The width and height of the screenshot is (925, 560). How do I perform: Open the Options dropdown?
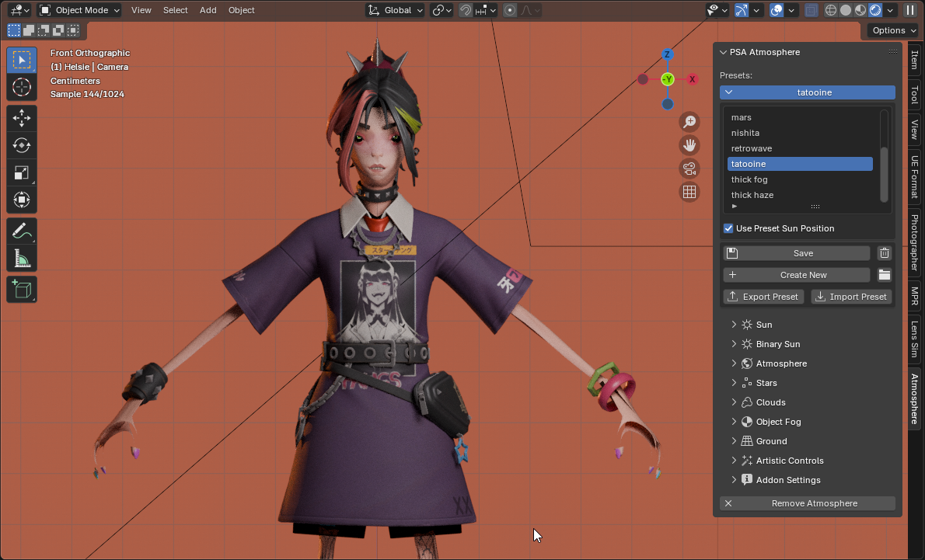[x=894, y=30]
